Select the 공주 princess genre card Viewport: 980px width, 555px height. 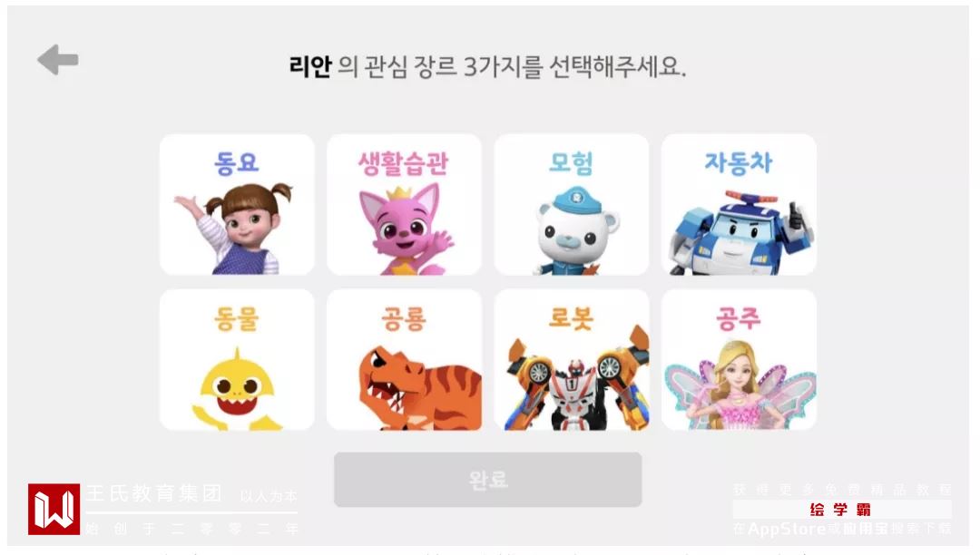(x=739, y=359)
